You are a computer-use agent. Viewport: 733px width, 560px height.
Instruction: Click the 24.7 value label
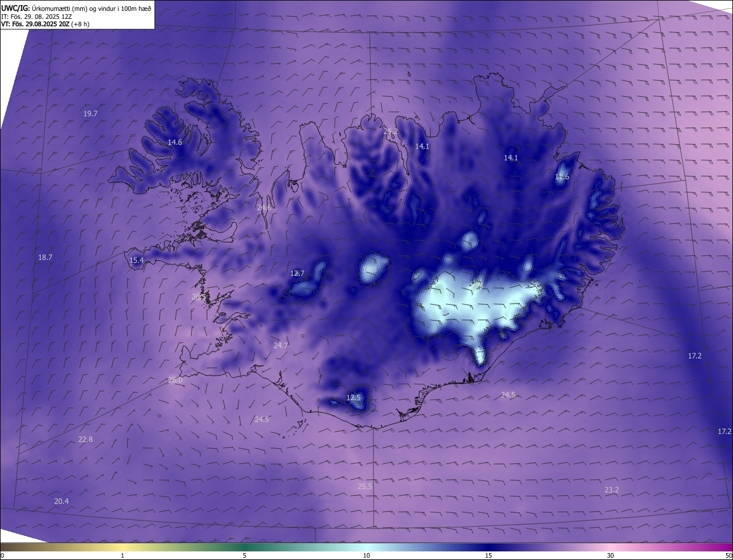pos(281,346)
